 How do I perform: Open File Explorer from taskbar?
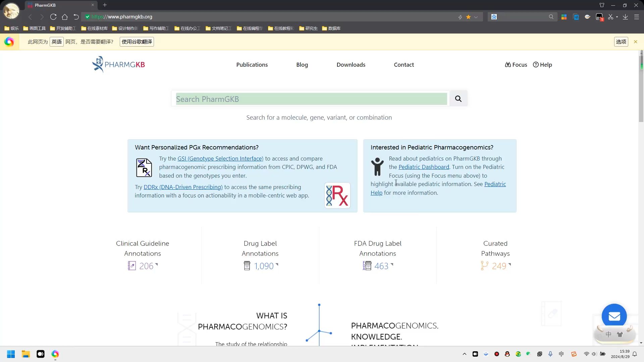pos(26,354)
